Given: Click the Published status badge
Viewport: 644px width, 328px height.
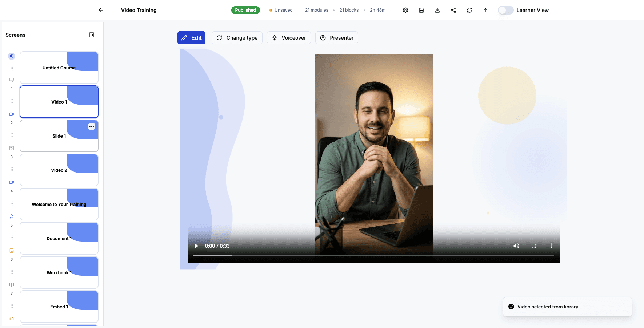Looking at the screenshot, I should [245, 10].
